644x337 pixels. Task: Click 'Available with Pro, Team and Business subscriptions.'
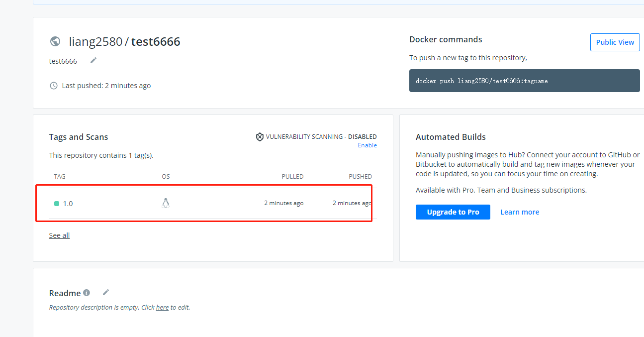coord(501,190)
